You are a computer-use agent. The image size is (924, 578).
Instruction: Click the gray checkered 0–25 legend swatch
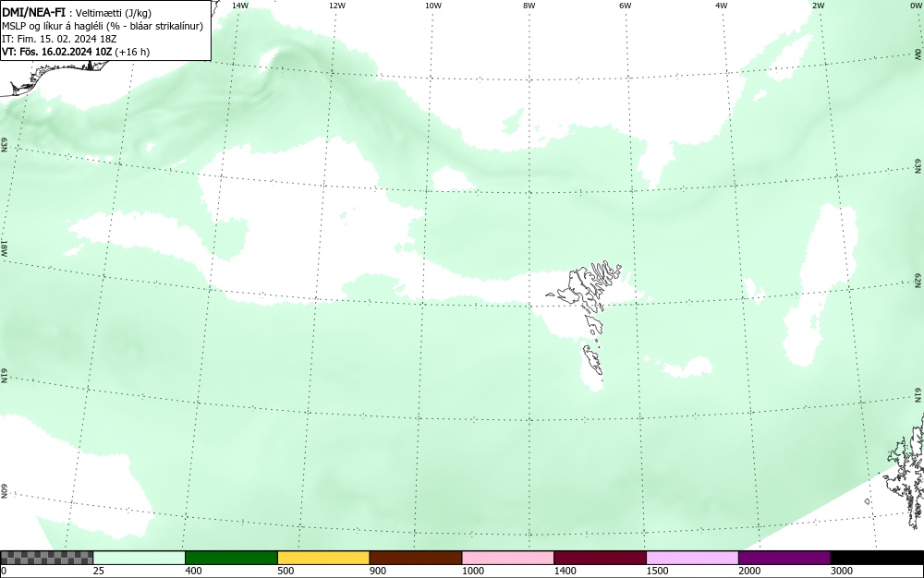pyautogui.click(x=46, y=558)
